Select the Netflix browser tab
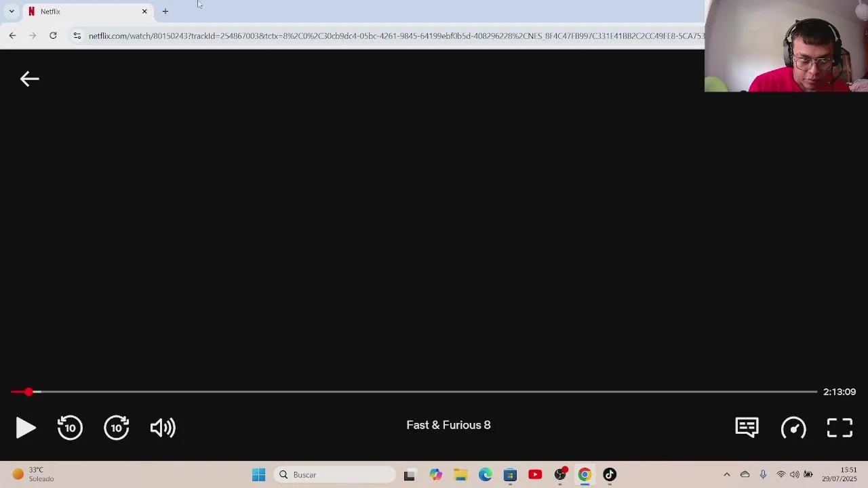 coord(87,12)
